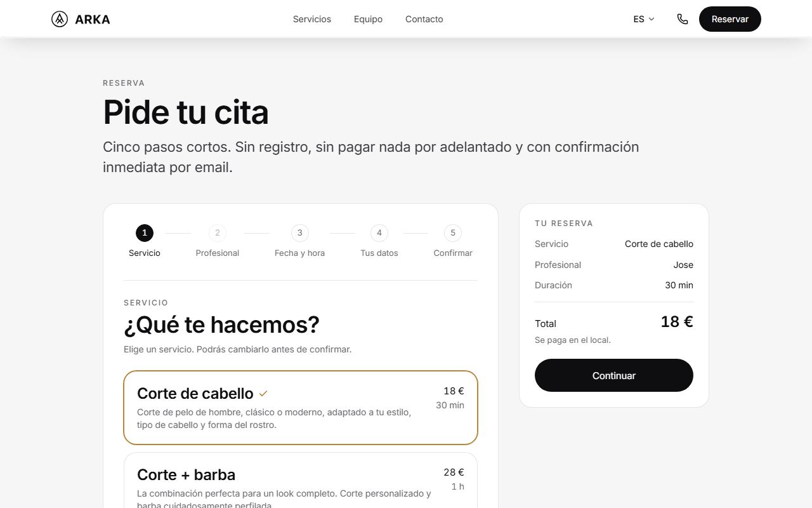Jump to step 4 Tus datos
The width and height of the screenshot is (812, 508).
coord(379,241)
